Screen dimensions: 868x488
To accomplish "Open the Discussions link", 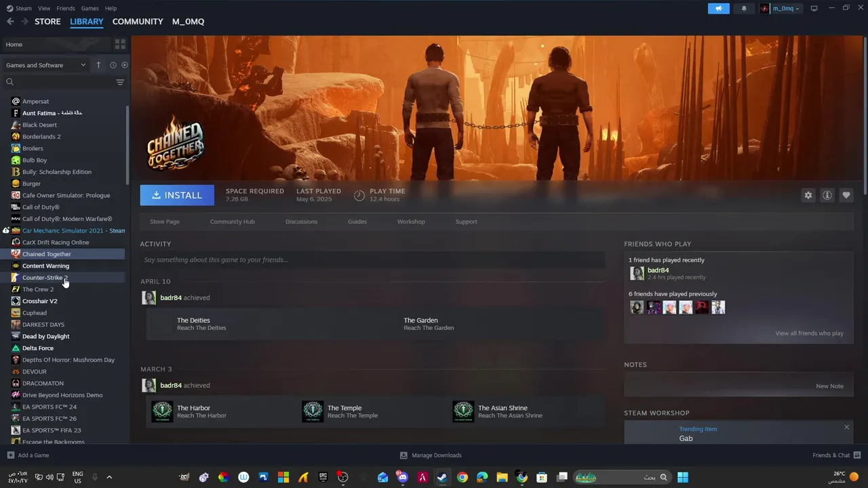I will [301, 222].
